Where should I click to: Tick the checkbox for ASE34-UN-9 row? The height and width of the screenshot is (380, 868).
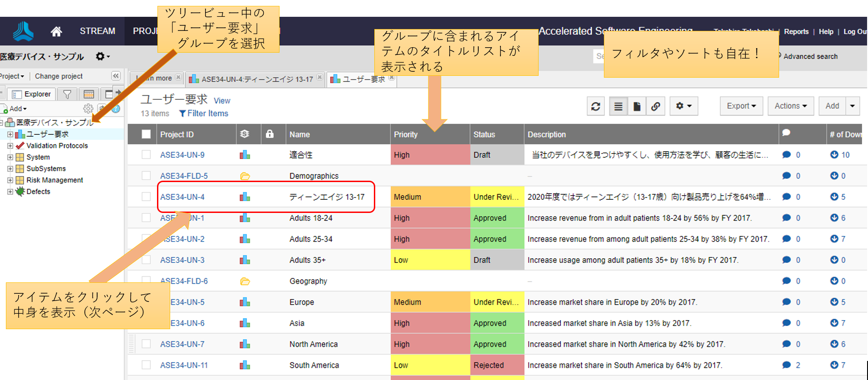pyautogui.click(x=146, y=155)
